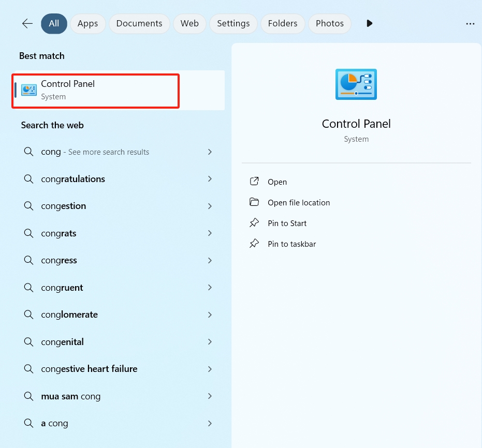Click the Open file location folder icon
482x448 pixels.
tap(254, 202)
